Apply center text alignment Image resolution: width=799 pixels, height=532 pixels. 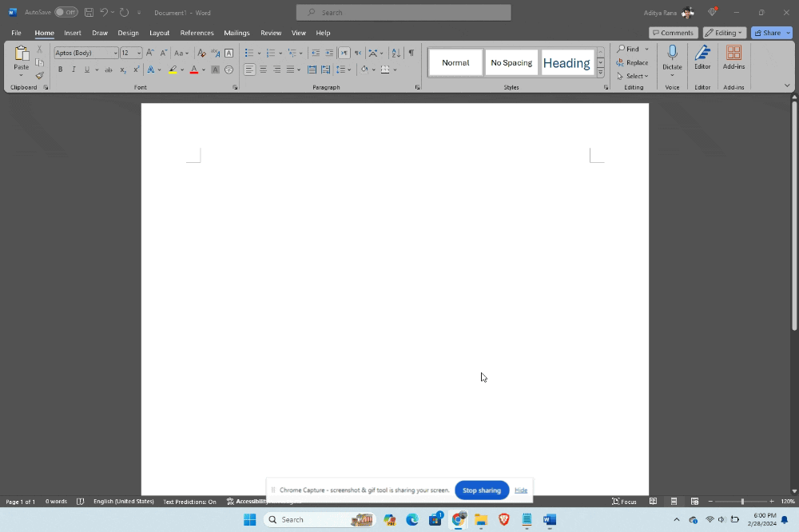coord(263,69)
